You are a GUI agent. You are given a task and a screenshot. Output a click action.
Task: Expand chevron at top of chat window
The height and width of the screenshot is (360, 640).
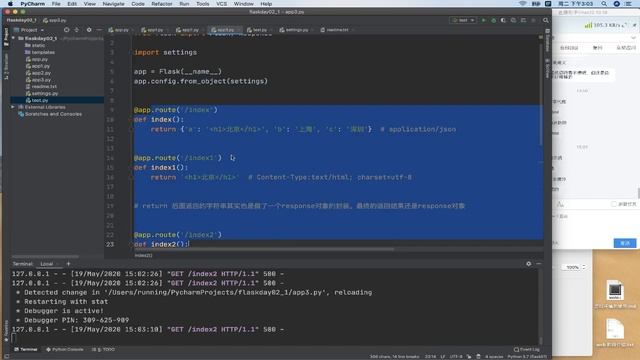coord(633,38)
